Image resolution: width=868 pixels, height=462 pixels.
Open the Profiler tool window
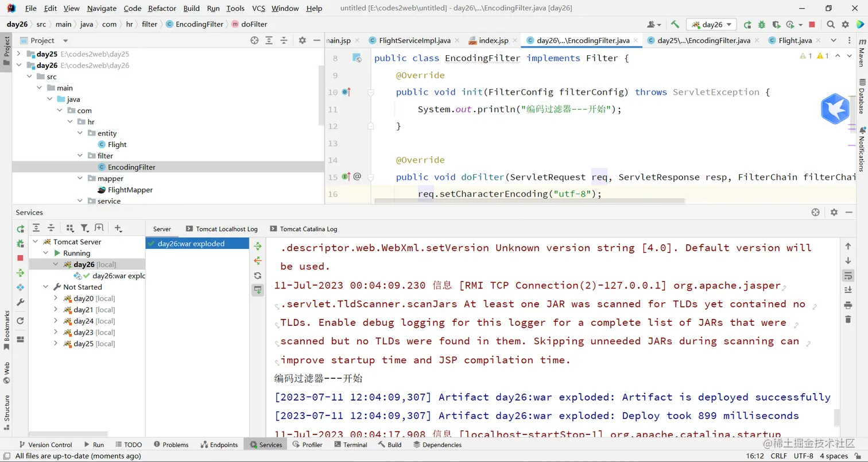click(307, 445)
